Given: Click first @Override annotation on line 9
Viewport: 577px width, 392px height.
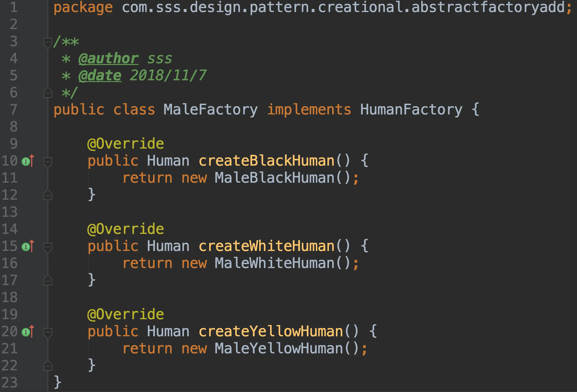Looking at the screenshot, I should pyautogui.click(x=125, y=144).
